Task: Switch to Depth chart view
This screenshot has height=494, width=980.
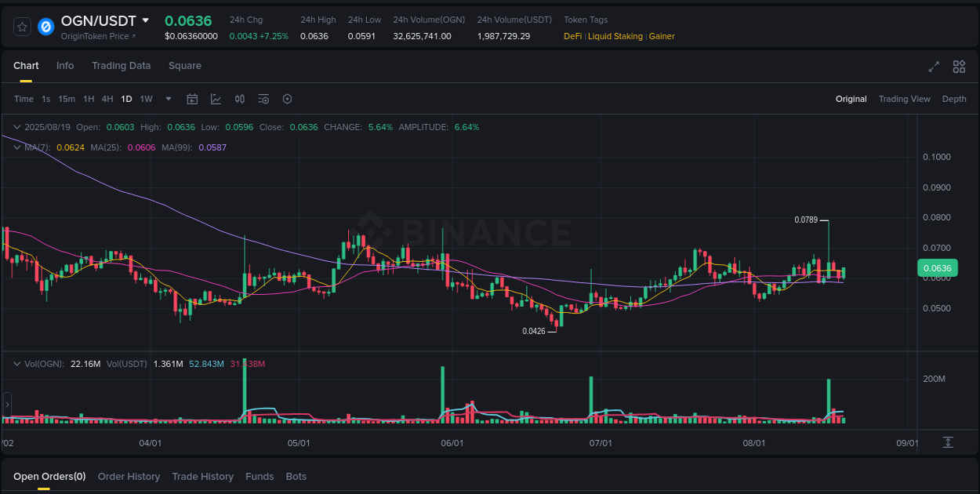Action: pyautogui.click(x=954, y=99)
